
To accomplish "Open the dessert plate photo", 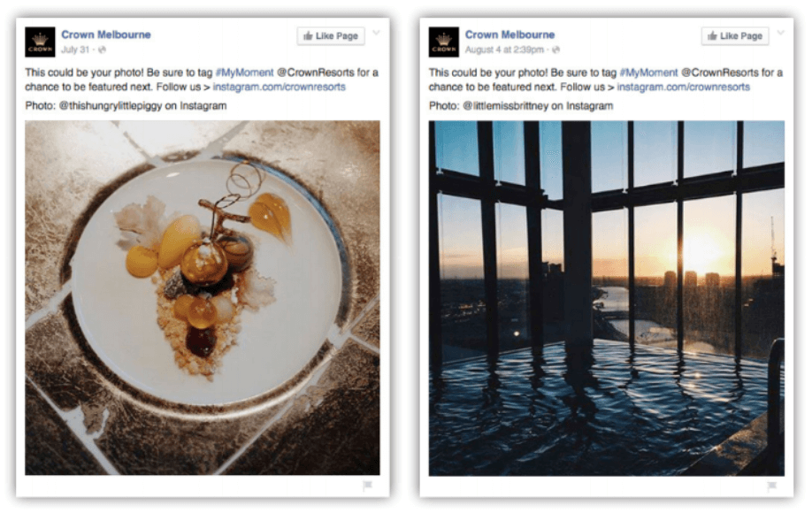I will coord(203,298).
